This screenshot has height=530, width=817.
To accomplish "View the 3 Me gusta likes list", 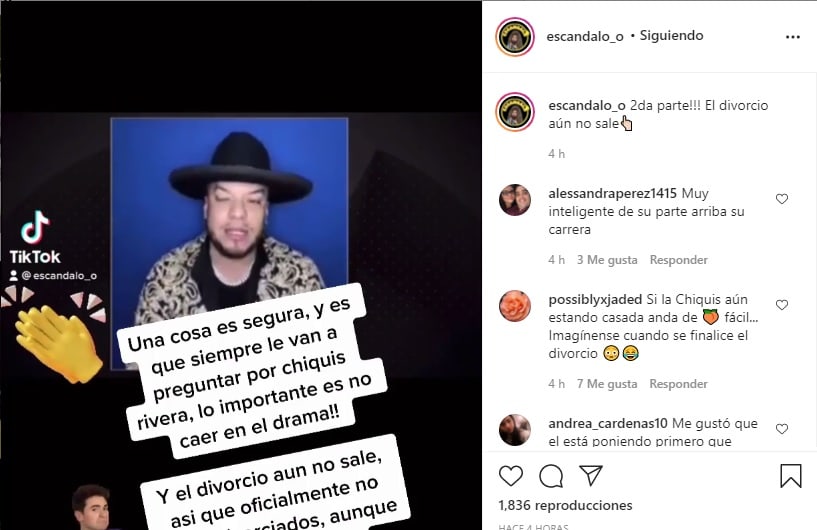I will pyautogui.click(x=606, y=260).
